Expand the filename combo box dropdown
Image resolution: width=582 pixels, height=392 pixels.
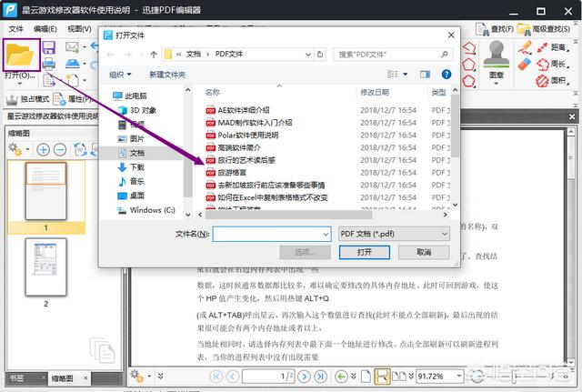pos(326,235)
